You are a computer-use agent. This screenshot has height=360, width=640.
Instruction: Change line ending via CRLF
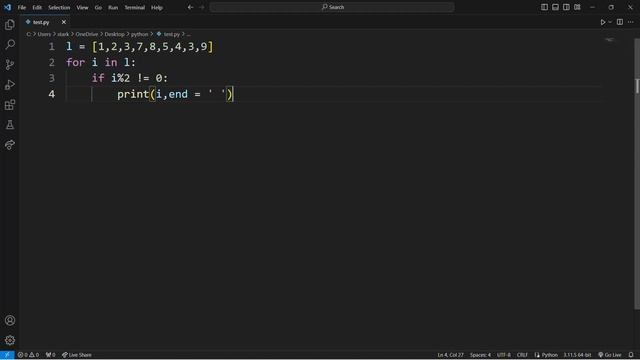pyautogui.click(x=522, y=355)
